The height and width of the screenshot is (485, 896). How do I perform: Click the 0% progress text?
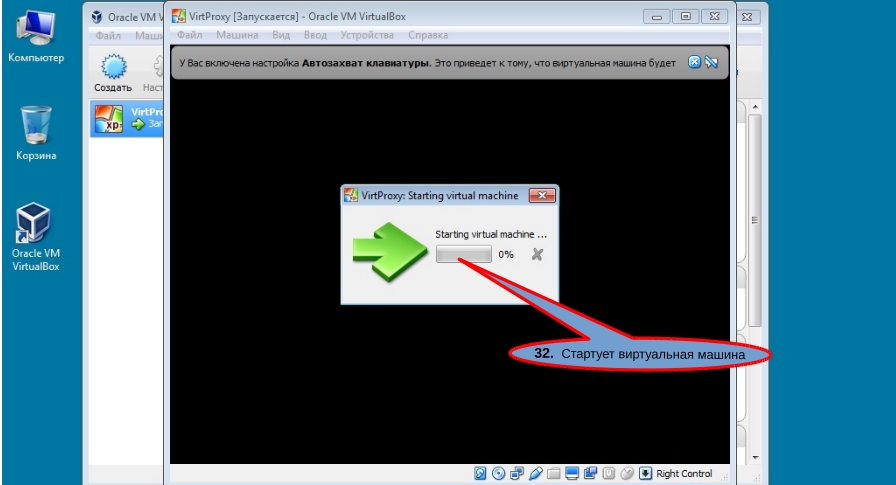pos(506,255)
